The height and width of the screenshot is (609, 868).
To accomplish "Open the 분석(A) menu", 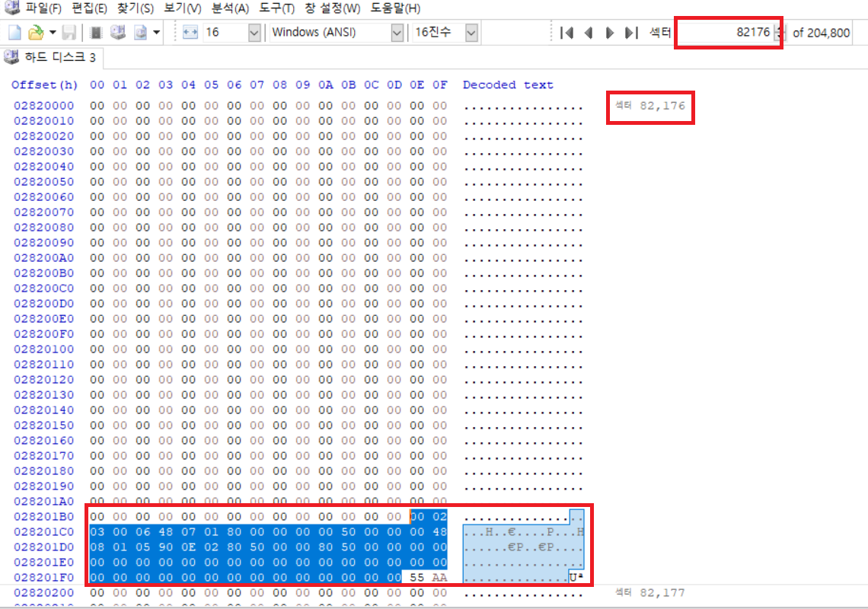I will tap(230, 9).
